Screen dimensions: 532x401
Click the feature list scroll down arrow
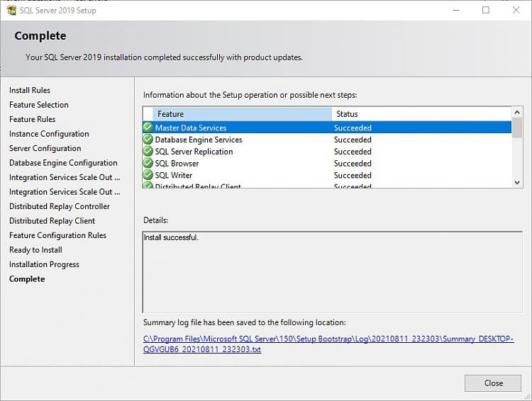(517, 182)
